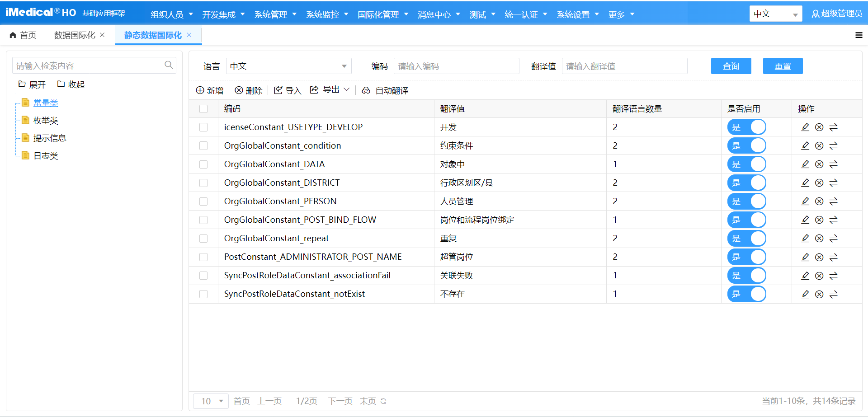Screen dimensions: 868x417
Task: Select the 提示信息 tree node
Action: pyautogui.click(x=50, y=138)
